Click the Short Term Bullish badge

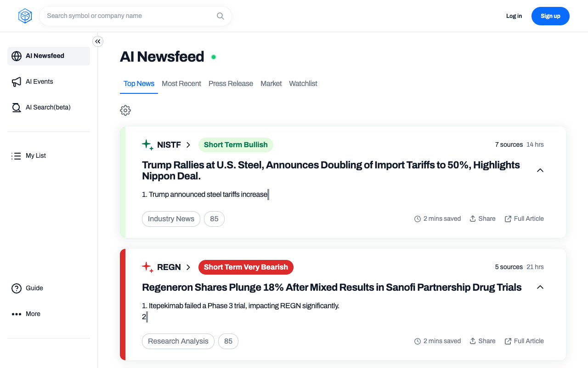(236, 145)
